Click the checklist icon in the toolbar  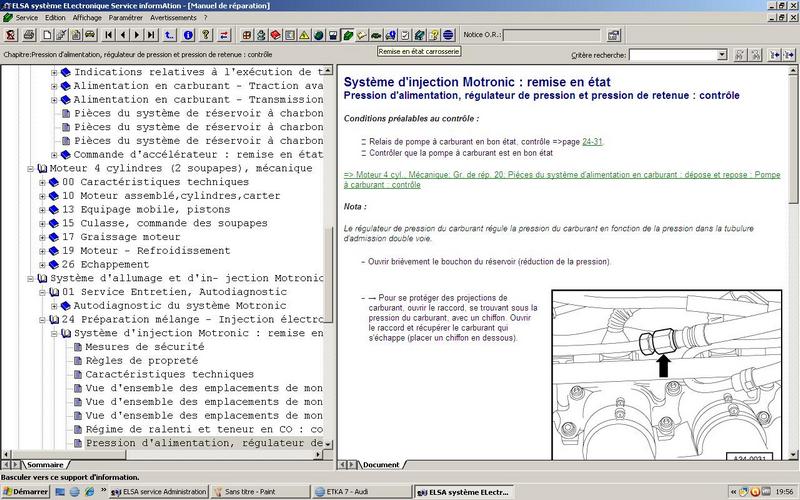coord(405,35)
